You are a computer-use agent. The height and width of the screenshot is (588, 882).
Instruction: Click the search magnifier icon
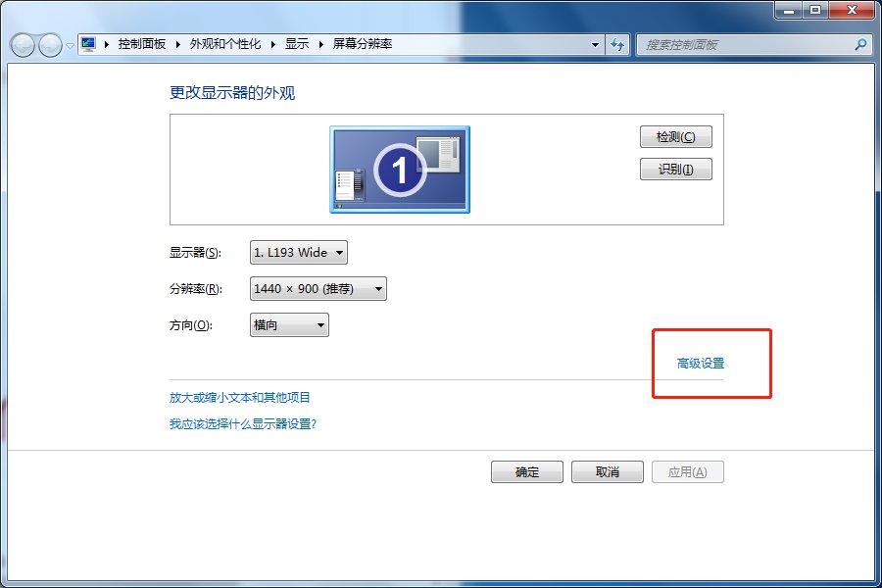pos(858,45)
